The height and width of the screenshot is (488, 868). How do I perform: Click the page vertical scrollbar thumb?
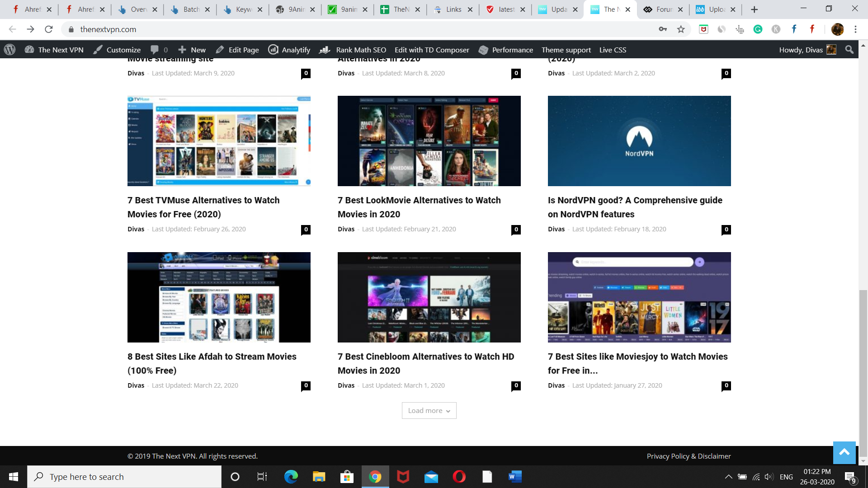[863, 373]
